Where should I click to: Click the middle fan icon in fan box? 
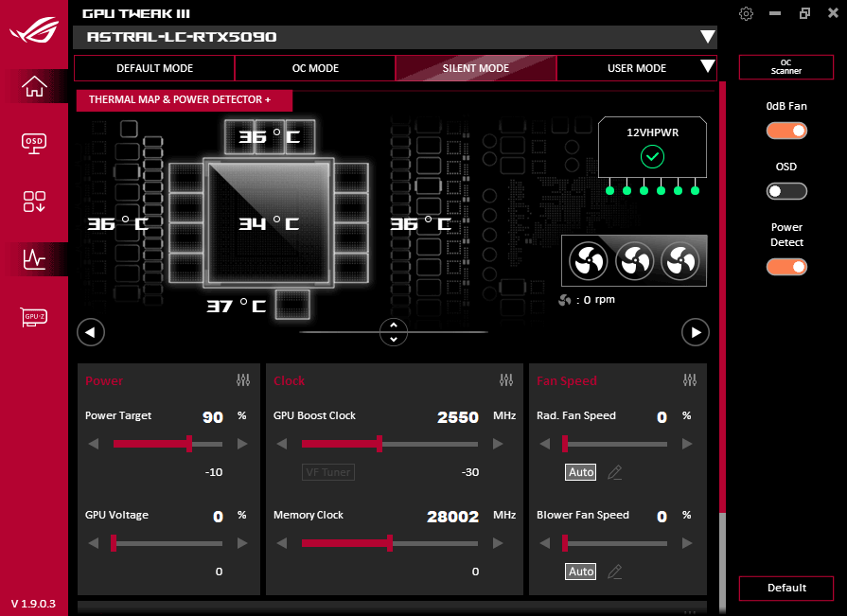(x=635, y=261)
